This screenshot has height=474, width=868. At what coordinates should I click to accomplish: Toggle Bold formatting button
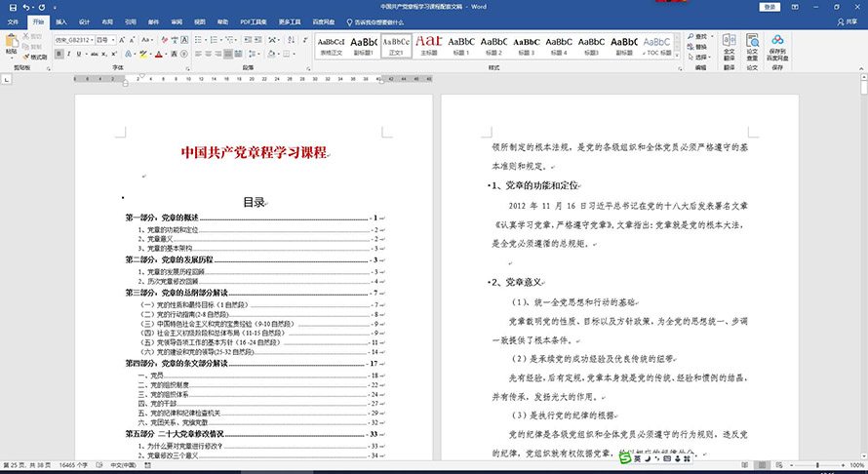[x=59, y=54]
